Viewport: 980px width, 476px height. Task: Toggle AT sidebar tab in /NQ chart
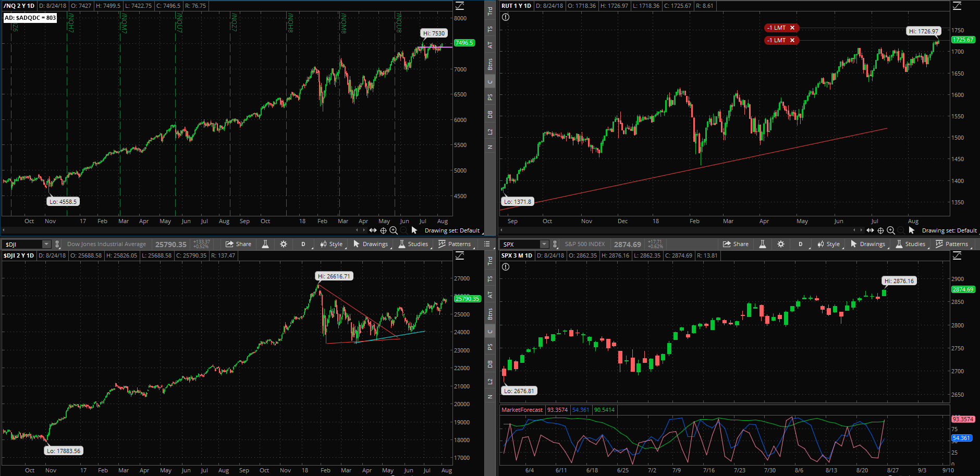pyautogui.click(x=490, y=45)
